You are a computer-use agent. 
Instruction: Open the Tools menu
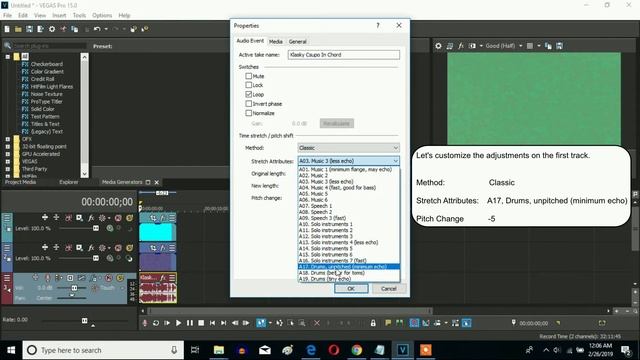click(x=79, y=16)
